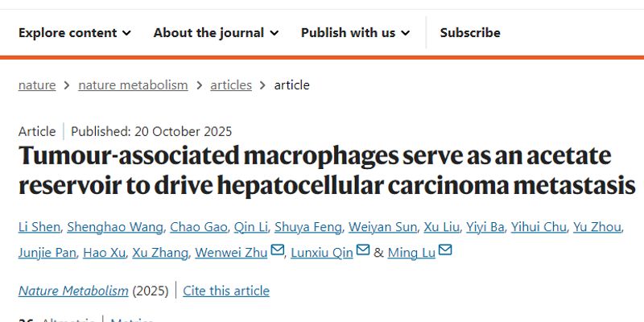Navigate to articles breadcrumb
Image resolution: width=644 pixels, height=322 pixels.
tap(231, 85)
